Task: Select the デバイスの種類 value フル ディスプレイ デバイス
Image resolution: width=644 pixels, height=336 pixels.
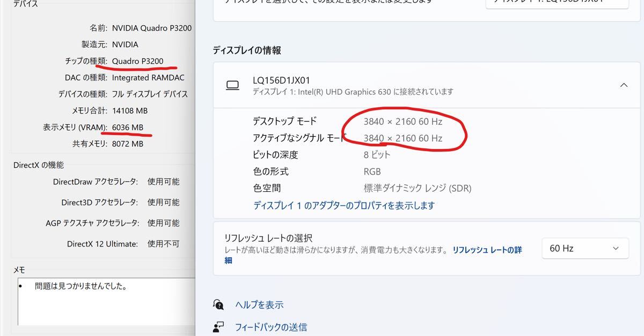Action: pos(150,94)
